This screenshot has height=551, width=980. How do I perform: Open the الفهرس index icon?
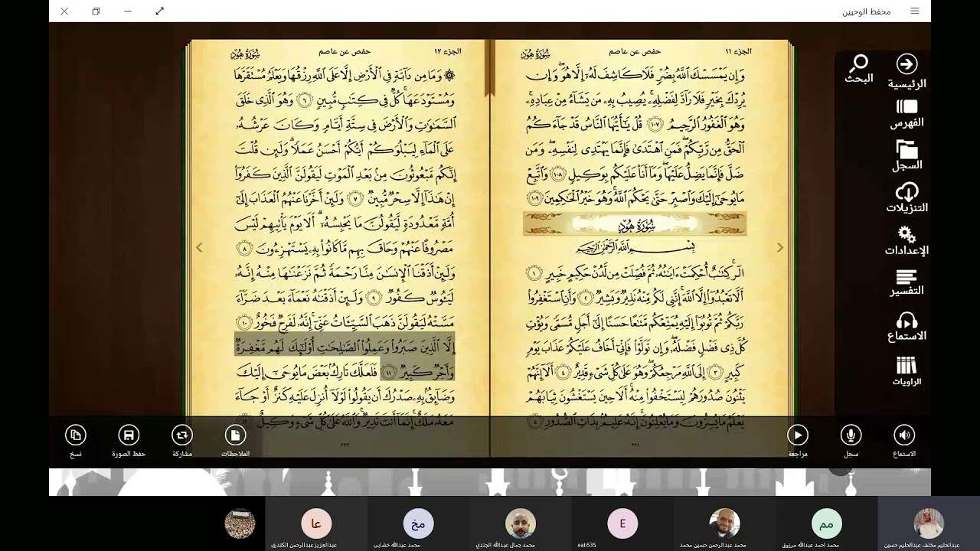pos(906,106)
